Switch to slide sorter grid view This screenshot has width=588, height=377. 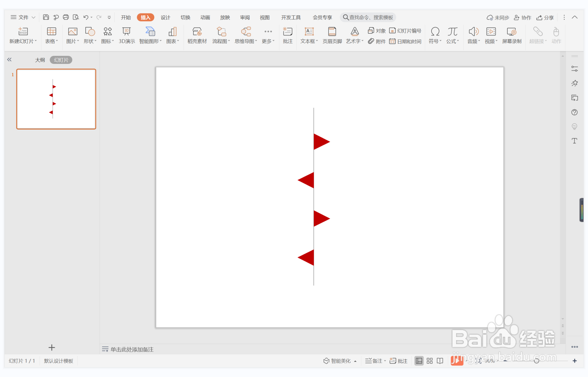429,361
